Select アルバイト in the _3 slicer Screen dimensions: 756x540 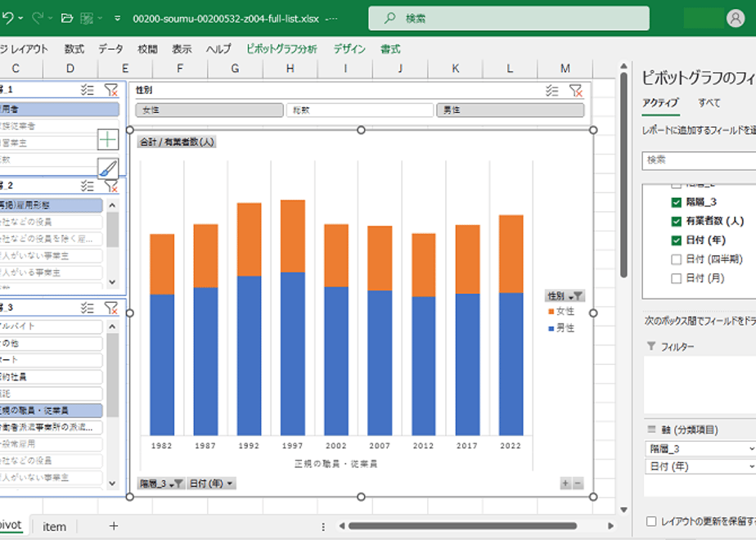51,326
